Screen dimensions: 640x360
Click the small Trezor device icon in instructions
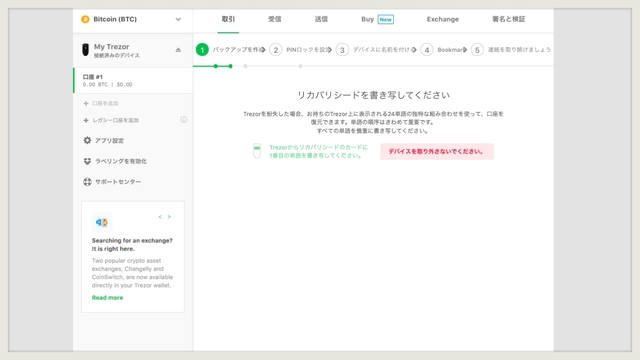coord(257,151)
